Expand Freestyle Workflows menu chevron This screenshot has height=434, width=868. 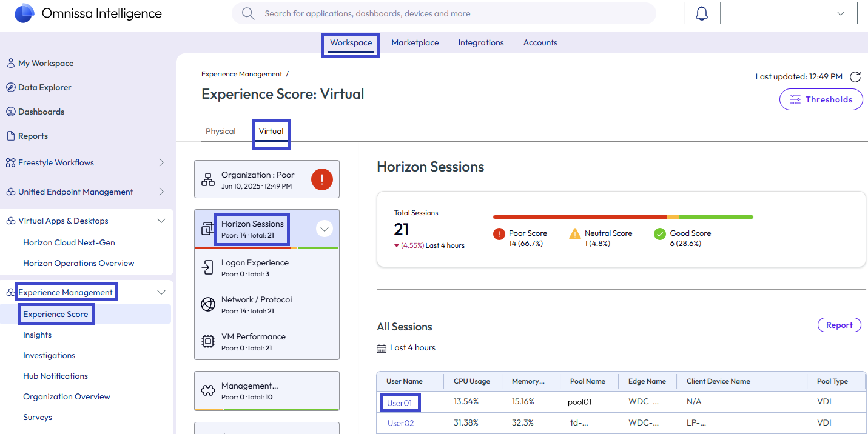[x=161, y=162]
